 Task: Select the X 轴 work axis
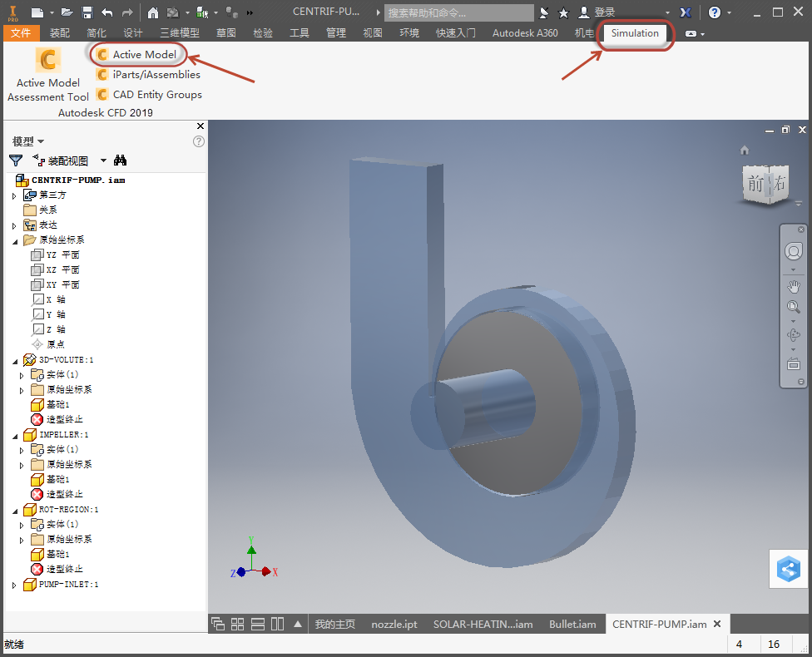click(x=49, y=299)
